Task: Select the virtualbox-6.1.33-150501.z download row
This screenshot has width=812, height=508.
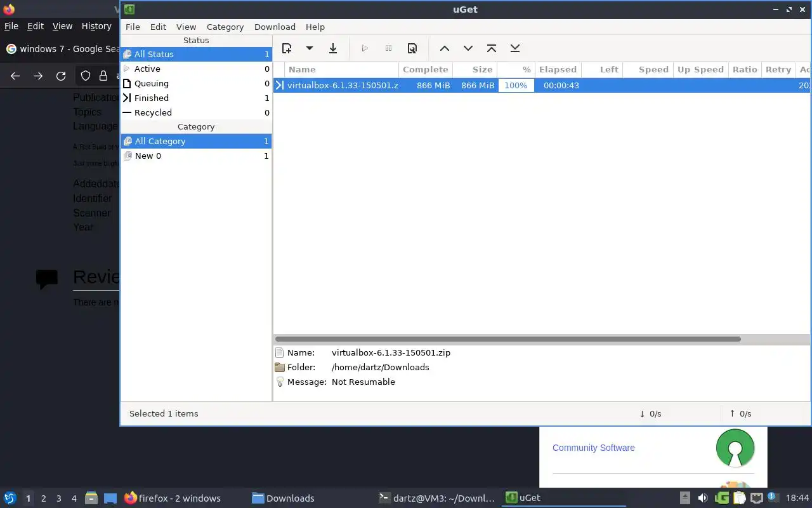Action: 542,85
